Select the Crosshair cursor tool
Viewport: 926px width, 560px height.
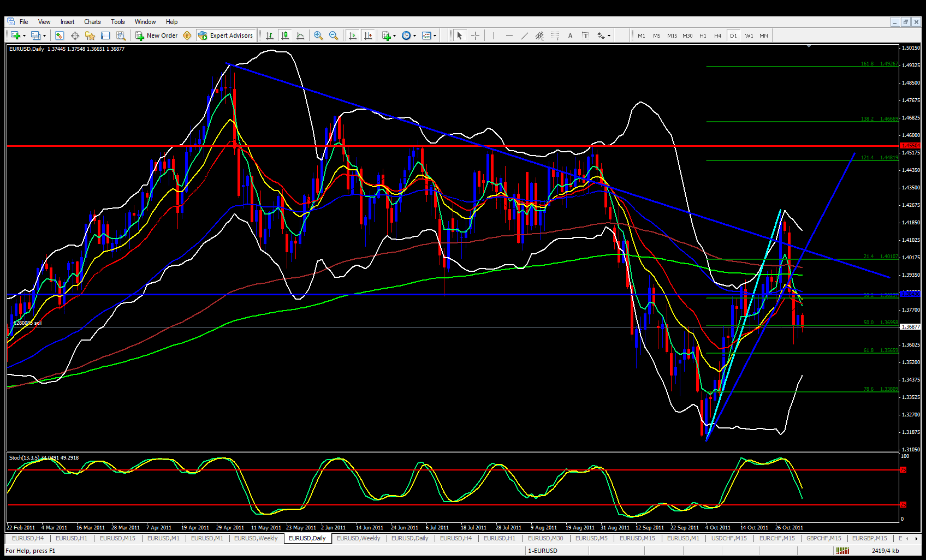click(475, 35)
